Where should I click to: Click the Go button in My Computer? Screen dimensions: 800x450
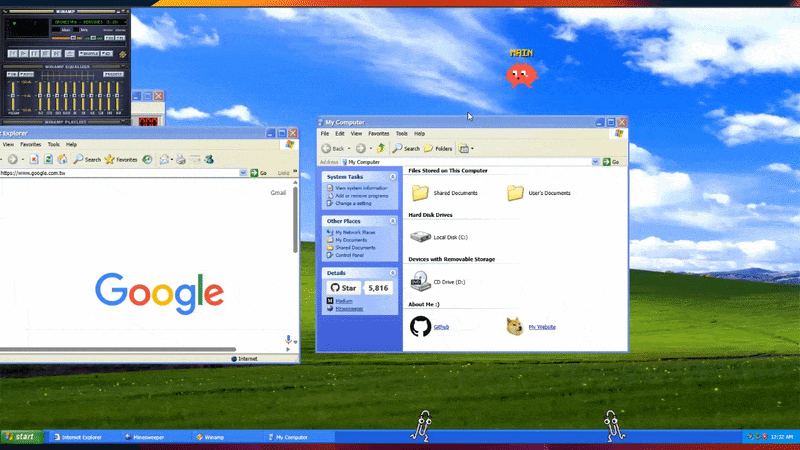[611, 162]
